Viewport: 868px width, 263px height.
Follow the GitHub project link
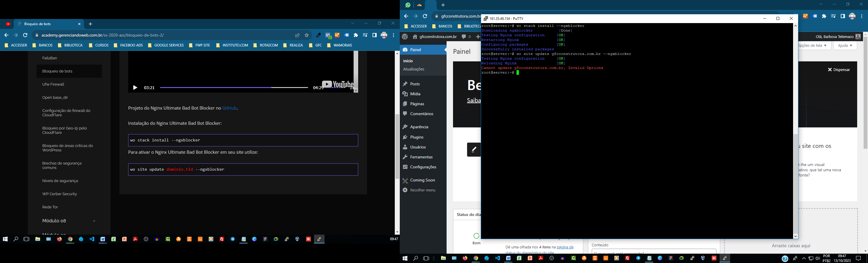(229, 108)
